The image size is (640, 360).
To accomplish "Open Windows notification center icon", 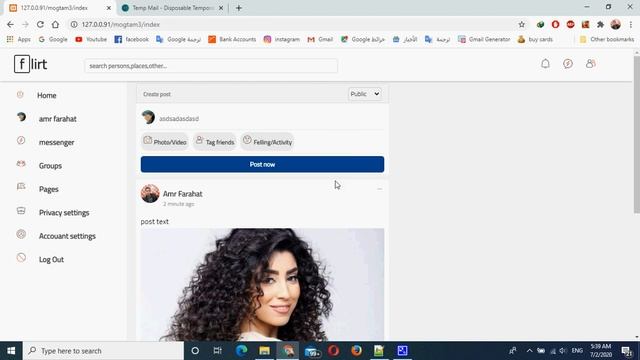I will pyautogui.click(x=627, y=351).
